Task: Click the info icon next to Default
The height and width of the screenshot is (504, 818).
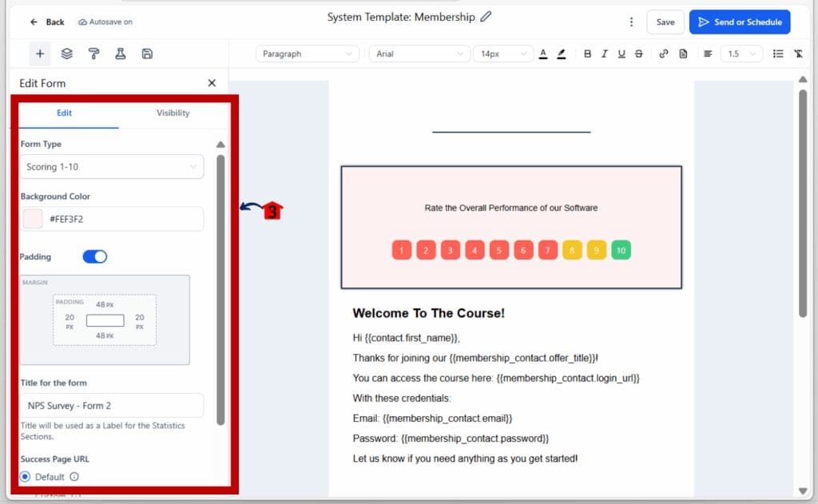Action: [74, 477]
